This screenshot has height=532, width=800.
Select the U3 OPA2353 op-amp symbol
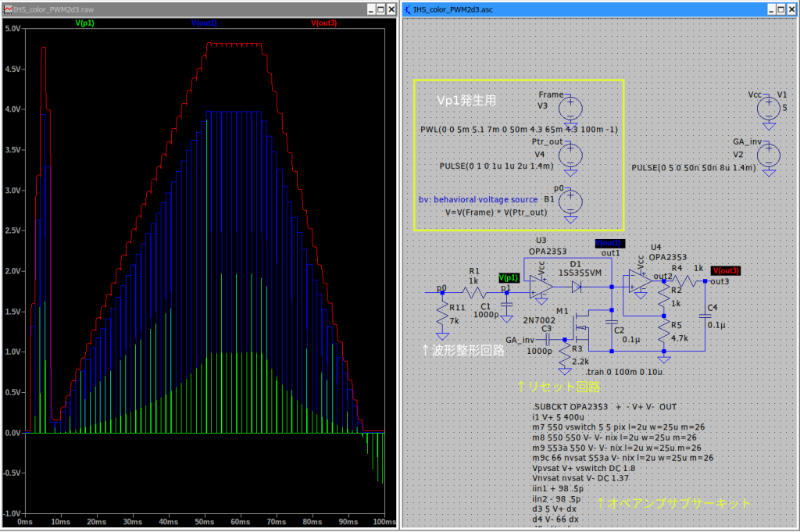click(541, 287)
